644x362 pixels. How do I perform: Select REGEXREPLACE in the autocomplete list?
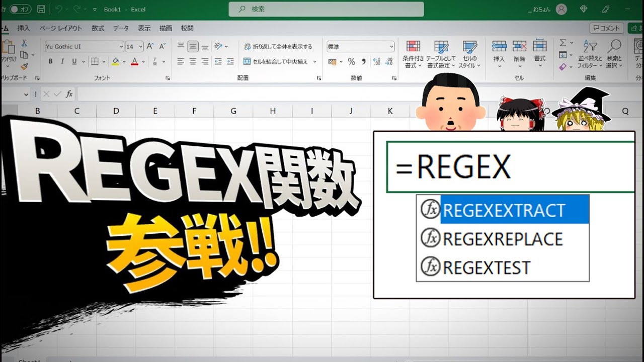click(503, 238)
